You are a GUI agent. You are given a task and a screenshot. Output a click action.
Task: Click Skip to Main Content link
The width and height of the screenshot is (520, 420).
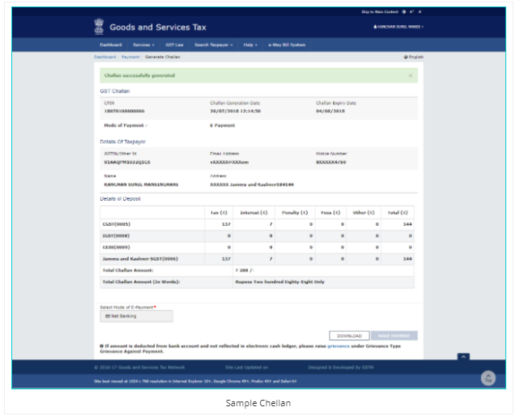pyautogui.click(x=380, y=12)
